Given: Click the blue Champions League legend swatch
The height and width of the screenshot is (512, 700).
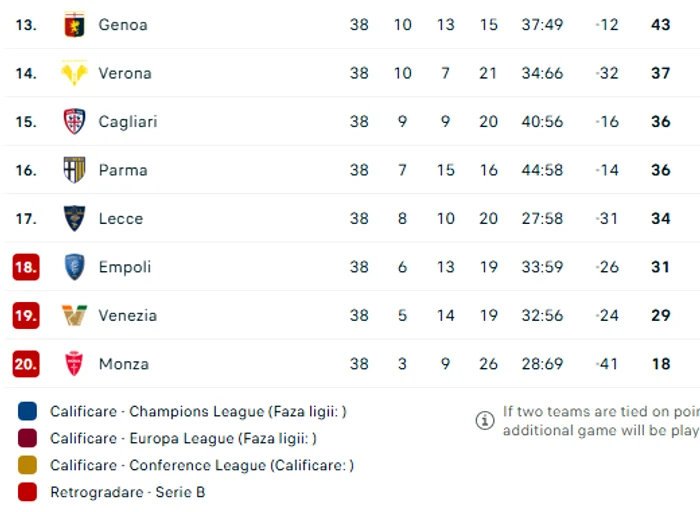Looking at the screenshot, I should [x=27, y=411].
